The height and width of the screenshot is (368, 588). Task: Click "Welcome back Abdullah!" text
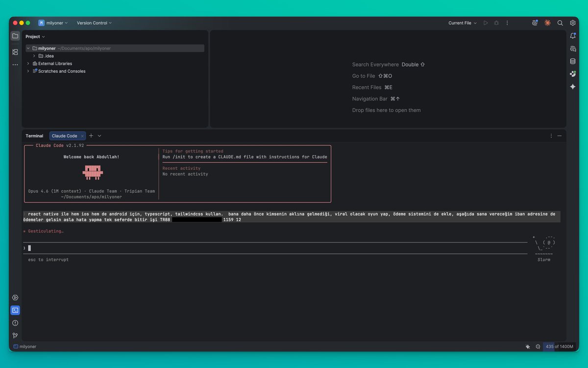pos(91,157)
